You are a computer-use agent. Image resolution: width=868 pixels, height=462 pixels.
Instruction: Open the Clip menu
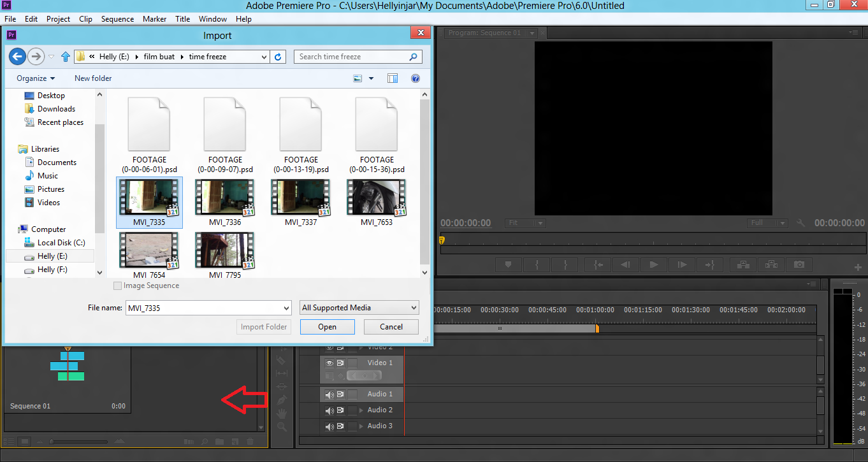click(85, 19)
